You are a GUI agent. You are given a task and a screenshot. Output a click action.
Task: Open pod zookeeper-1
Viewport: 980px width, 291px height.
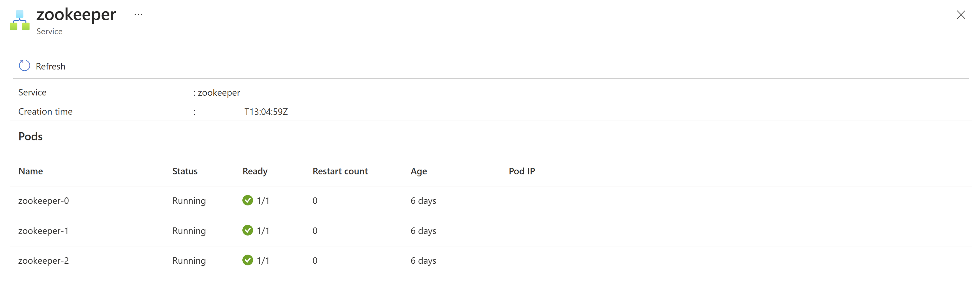[x=43, y=231]
